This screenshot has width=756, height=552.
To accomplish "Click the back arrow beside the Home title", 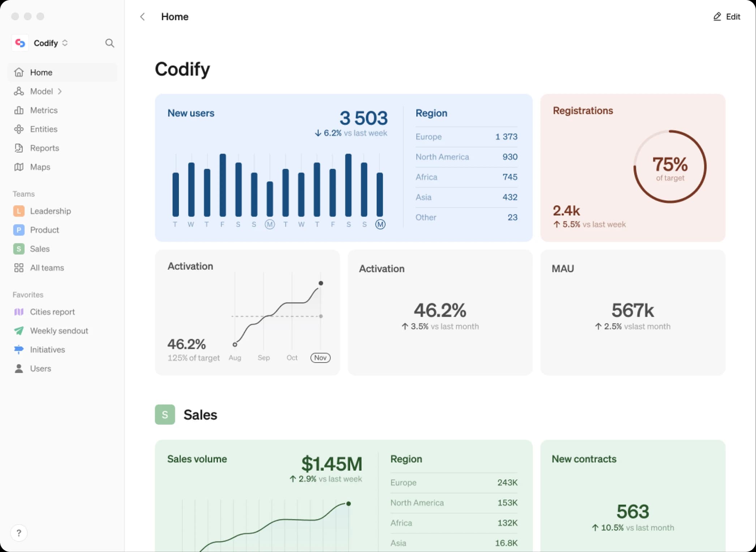I will coord(142,17).
